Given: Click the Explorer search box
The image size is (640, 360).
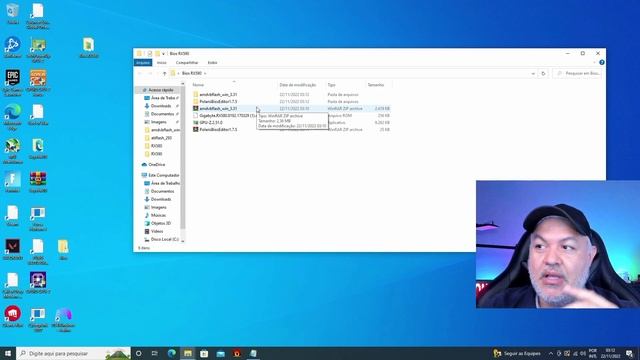Looking at the screenshot, I should tap(577, 73).
